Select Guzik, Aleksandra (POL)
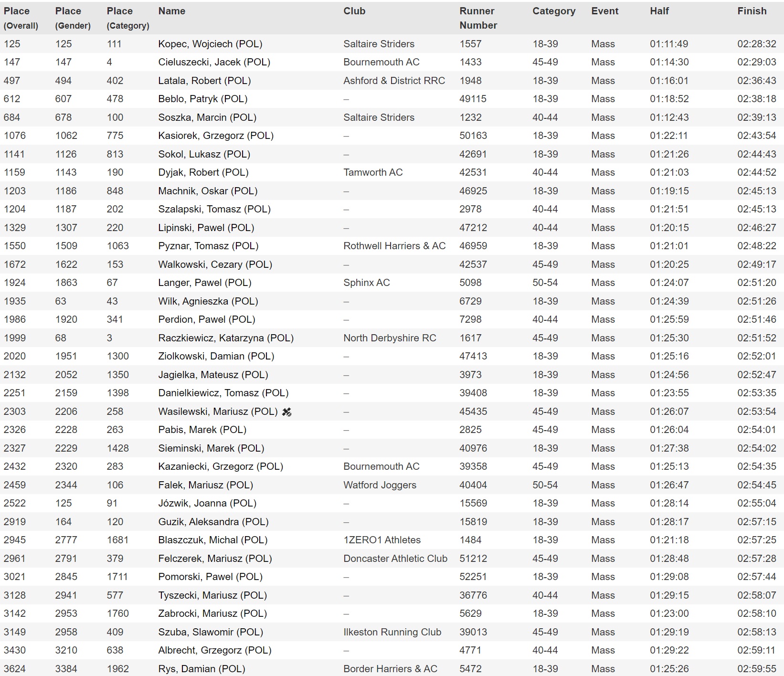The image size is (784, 676). [x=213, y=522]
